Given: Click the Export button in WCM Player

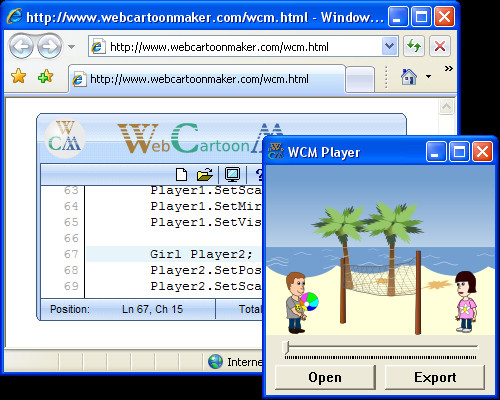Looking at the screenshot, I should pyautogui.click(x=435, y=377).
